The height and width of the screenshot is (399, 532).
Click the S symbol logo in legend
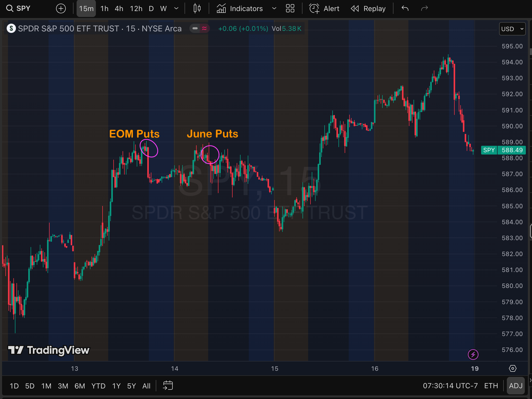11,28
